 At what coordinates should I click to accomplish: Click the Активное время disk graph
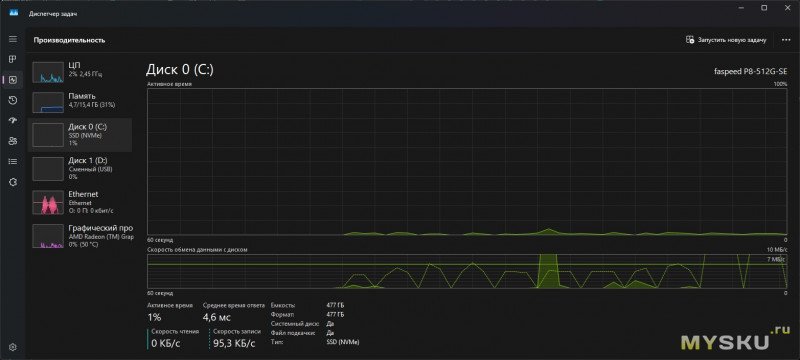click(467, 161)
